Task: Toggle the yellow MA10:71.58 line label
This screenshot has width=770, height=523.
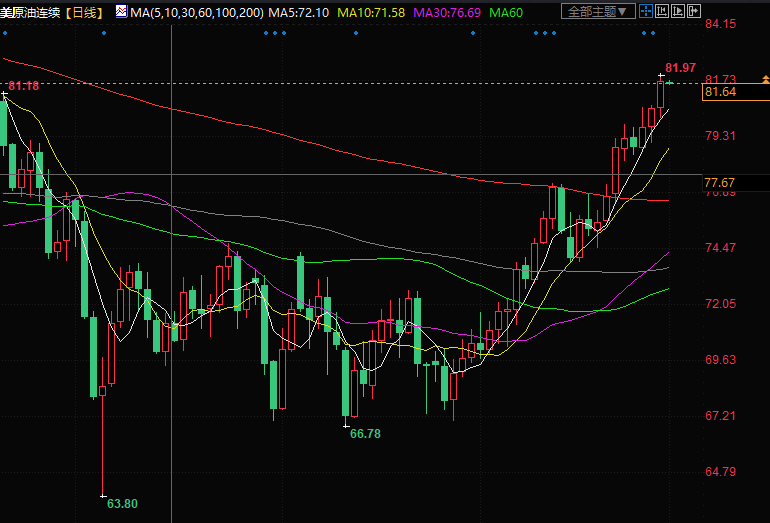Action: click(x=371, y=11)
